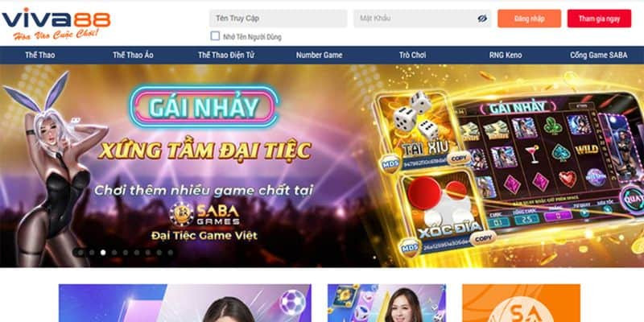644x322 pixels.
Task: Select Thể Thao Điện Tử menu item
Action: pos(225,55)
